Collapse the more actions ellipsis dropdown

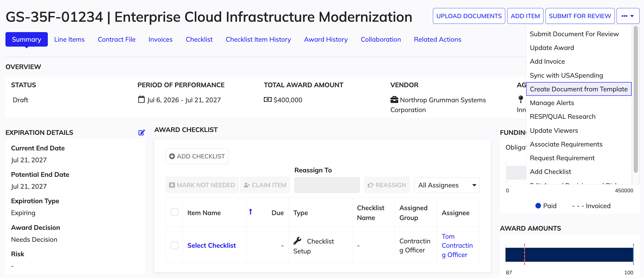pyautogui.click(x=628, y=16)
